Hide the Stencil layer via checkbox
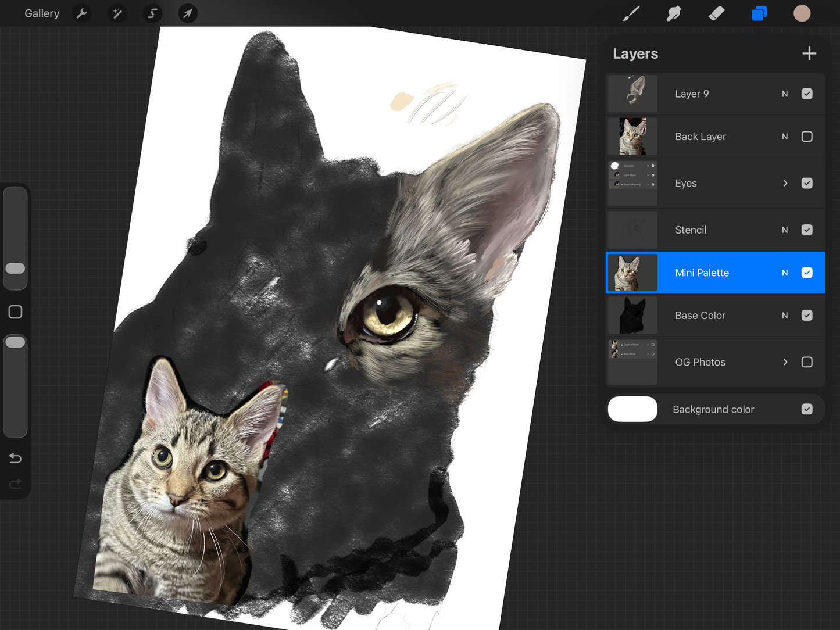Screen dimensions: 840x630 tap(807, 230)
